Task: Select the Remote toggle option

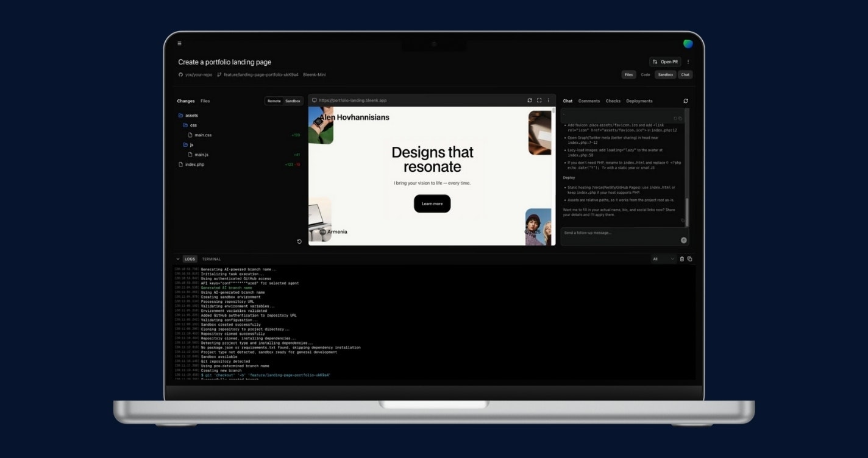Action: (x=274, y=101)
